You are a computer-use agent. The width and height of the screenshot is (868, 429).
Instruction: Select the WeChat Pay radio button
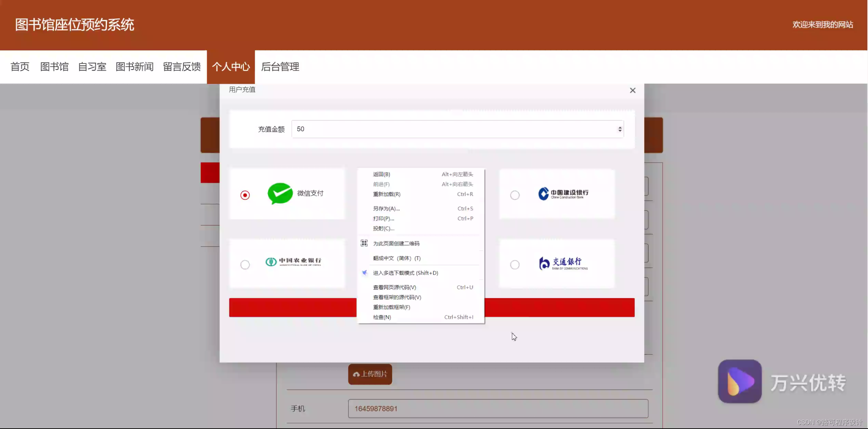[x=245, y=195]
